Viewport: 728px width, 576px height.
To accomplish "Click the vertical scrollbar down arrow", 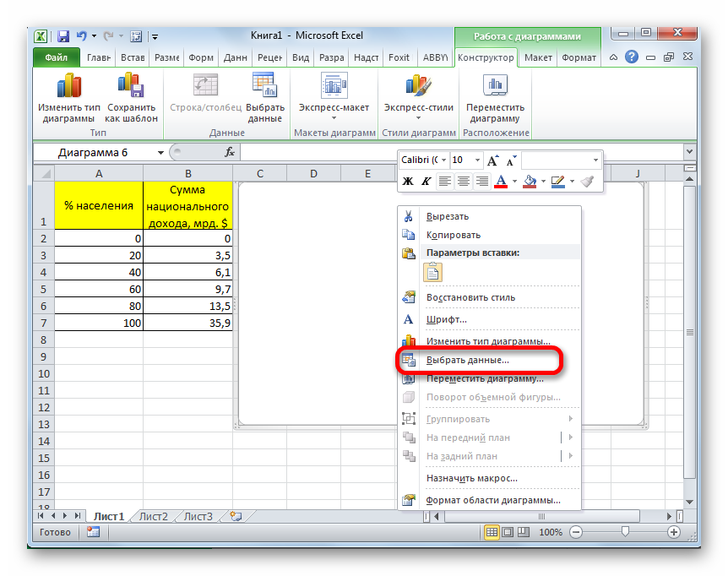I will coord(689,502).
